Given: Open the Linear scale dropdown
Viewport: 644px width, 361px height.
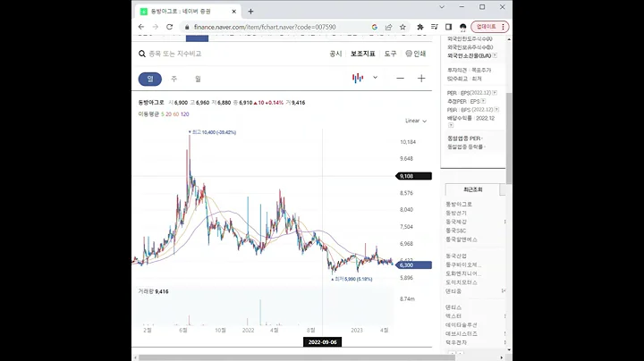Looking at the screenshot, I should click(416, 121).
